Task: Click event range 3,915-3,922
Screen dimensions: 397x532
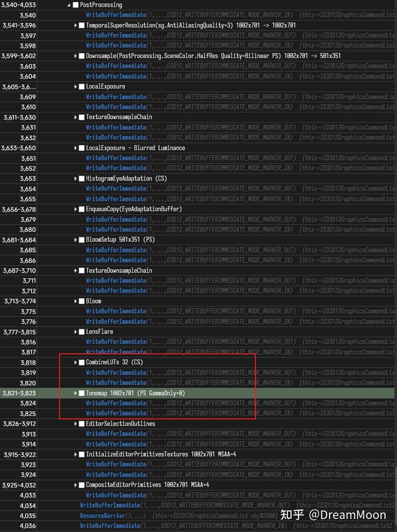Action: (19, 454)
